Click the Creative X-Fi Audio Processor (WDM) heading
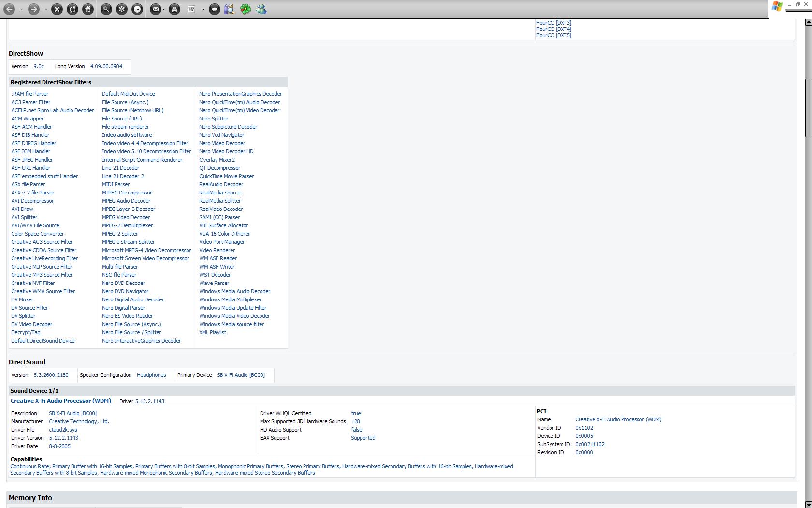The width and height of the screenshot is (812, 508). (x=61, y=401)
